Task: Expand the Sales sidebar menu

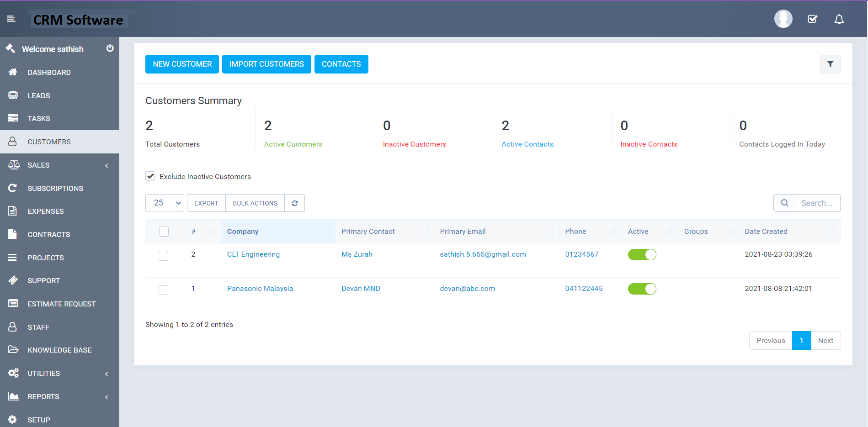Action: pos(59,165)
